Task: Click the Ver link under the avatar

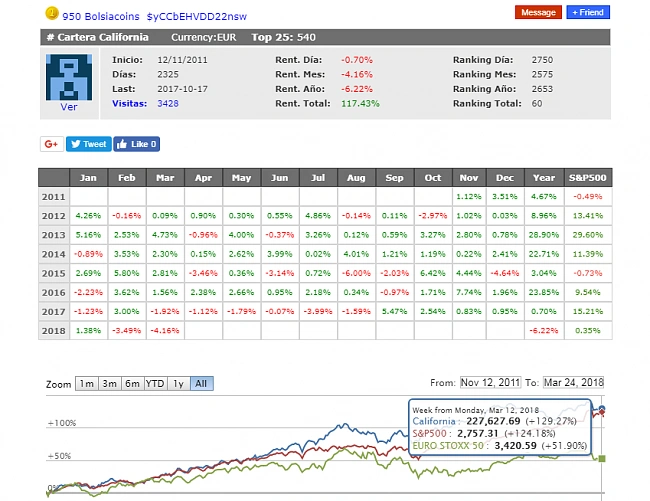Action: point(69,106)
